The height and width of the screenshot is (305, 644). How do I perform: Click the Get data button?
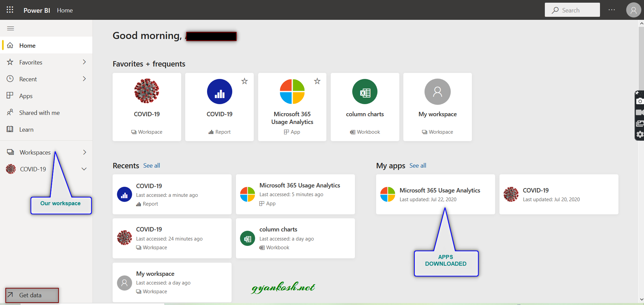[x=32, y=295]
